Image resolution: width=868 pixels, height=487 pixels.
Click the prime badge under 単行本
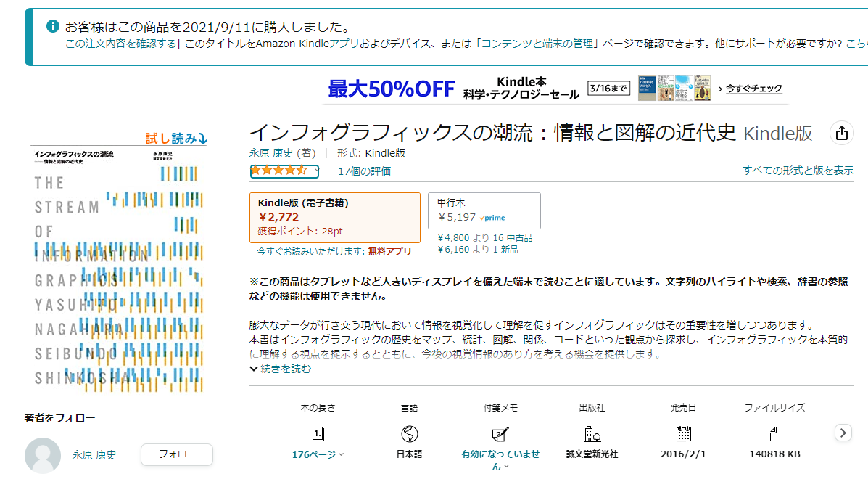point(492,218)
